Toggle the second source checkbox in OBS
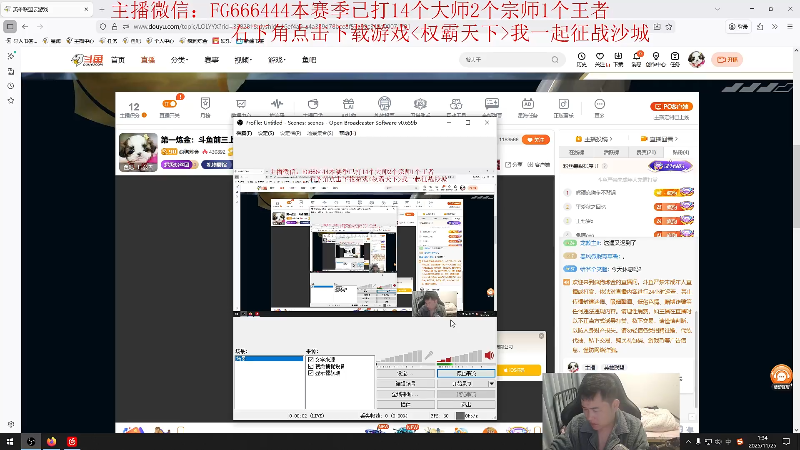Viewport: 800px width, 450px height. pyautogui.click(x=311, y=366)
